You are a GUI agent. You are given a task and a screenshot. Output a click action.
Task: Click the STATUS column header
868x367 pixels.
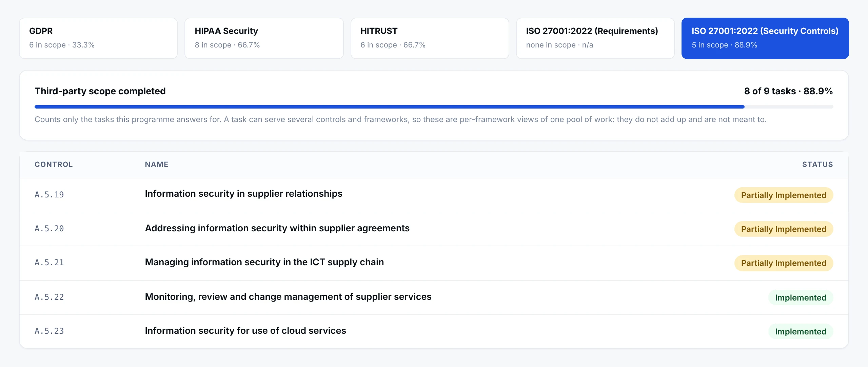817,165
